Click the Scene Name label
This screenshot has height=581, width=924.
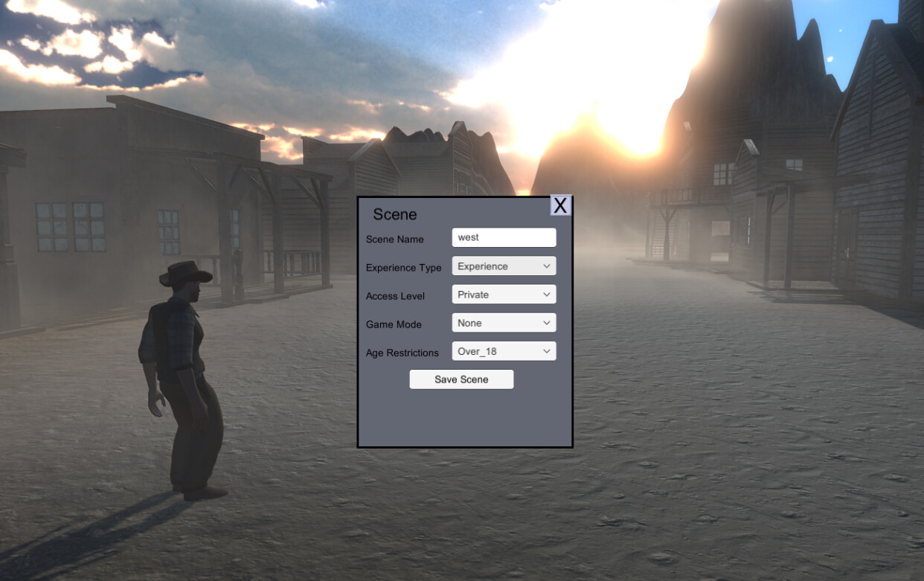[394, 239]
